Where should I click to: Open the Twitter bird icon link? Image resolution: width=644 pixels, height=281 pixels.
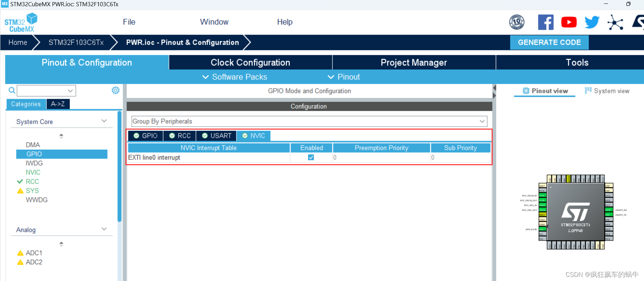(x=592, y=22)
